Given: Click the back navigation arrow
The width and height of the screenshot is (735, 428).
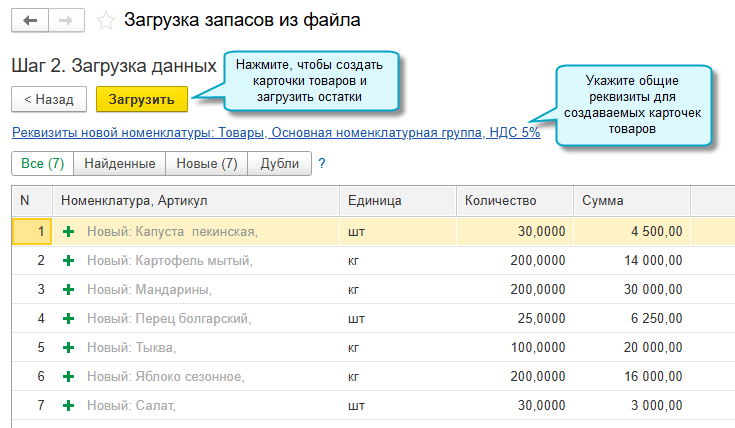Looking at the screenshot, I should (x=30, y=20).
